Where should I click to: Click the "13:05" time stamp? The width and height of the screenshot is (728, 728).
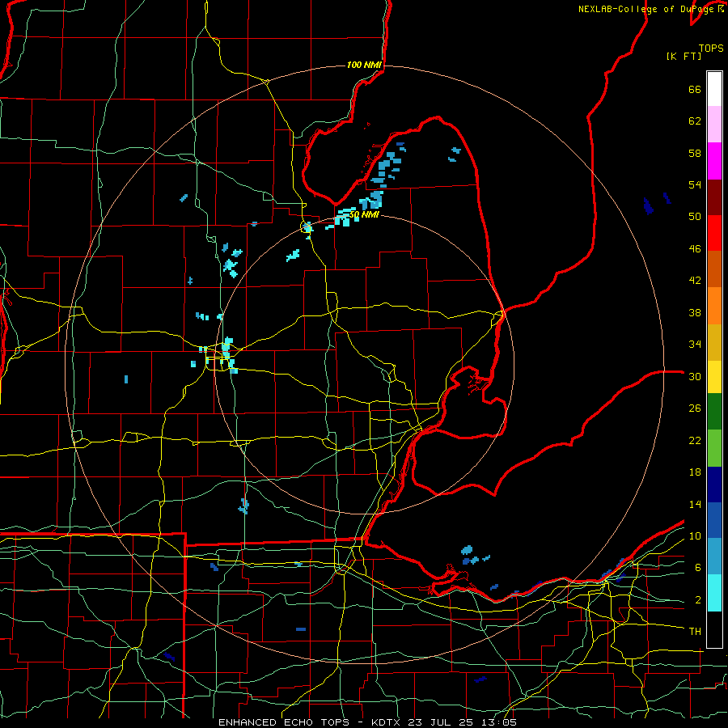pos(500,722)
